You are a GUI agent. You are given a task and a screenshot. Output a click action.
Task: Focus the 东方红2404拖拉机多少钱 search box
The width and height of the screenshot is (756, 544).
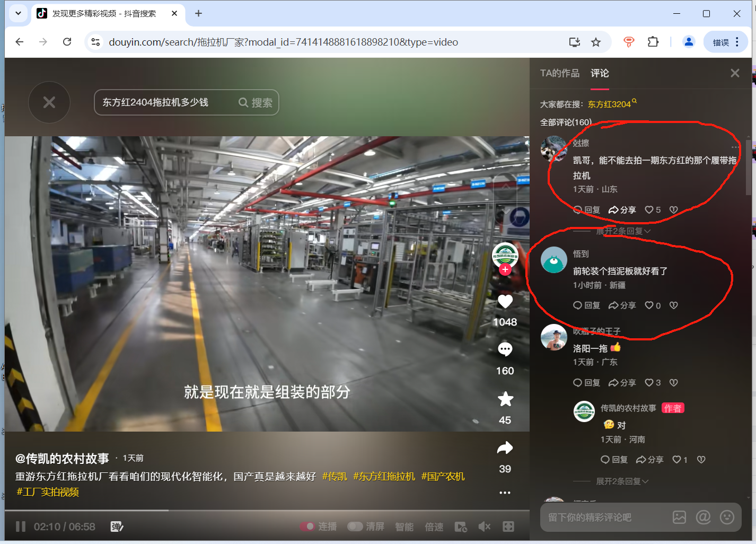point(164,102)
